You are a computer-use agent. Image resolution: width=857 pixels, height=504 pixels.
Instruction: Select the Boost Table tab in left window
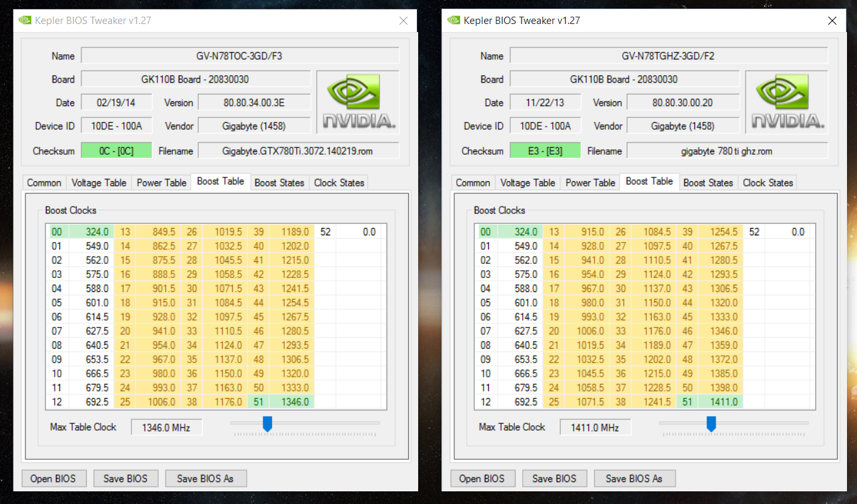pos(220,181)
